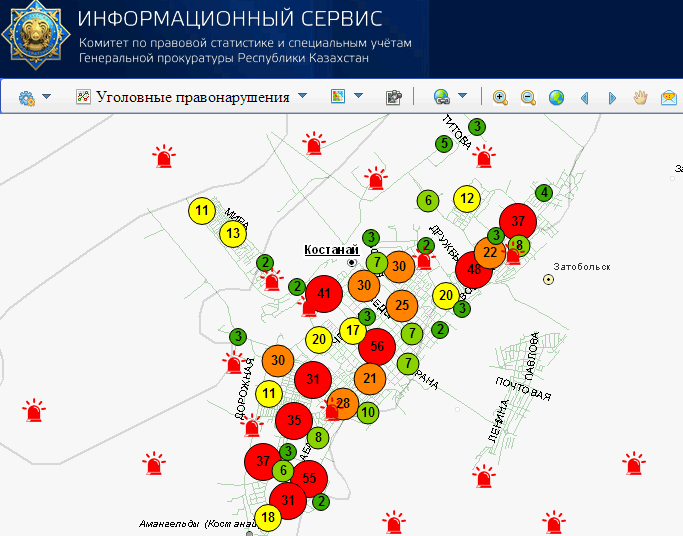
Task: Go to next map extent arrow
Action: [x=612, y=98]
